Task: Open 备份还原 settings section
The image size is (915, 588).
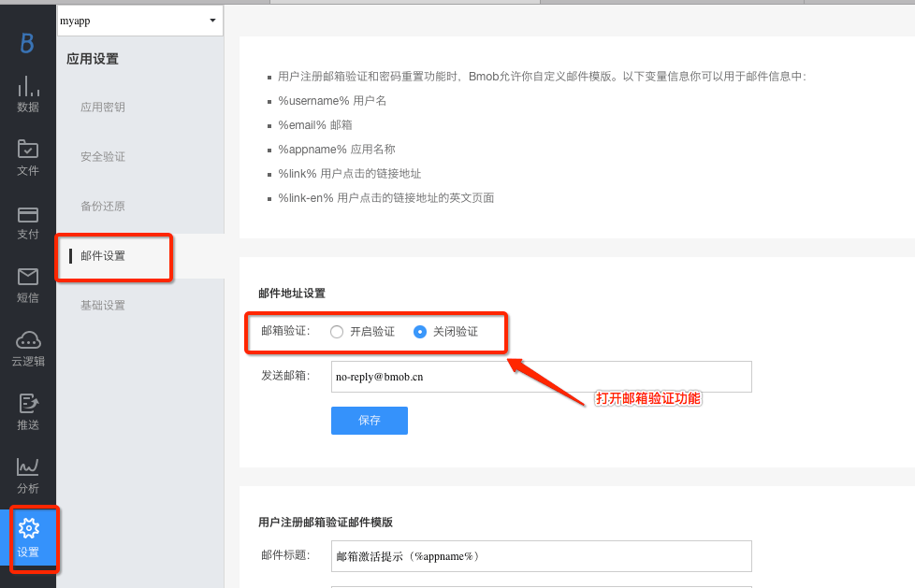Action: coord(103,207)
